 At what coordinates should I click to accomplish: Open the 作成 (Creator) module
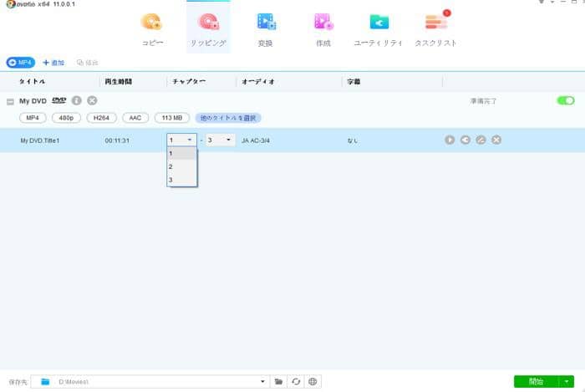[323, 28]
